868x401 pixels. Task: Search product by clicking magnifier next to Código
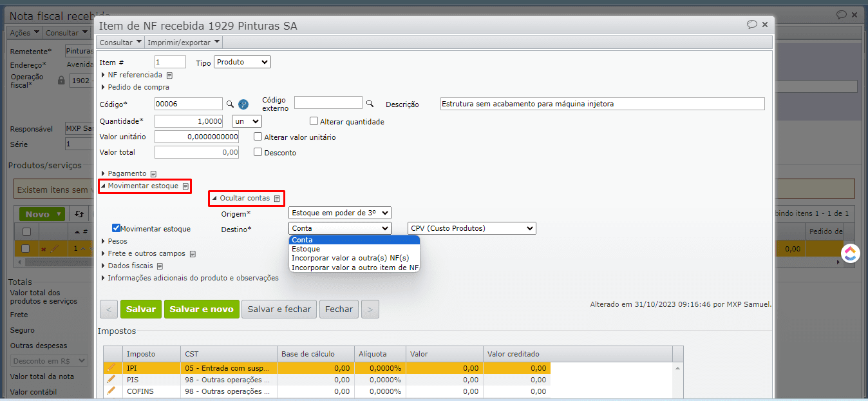[230, 104]
